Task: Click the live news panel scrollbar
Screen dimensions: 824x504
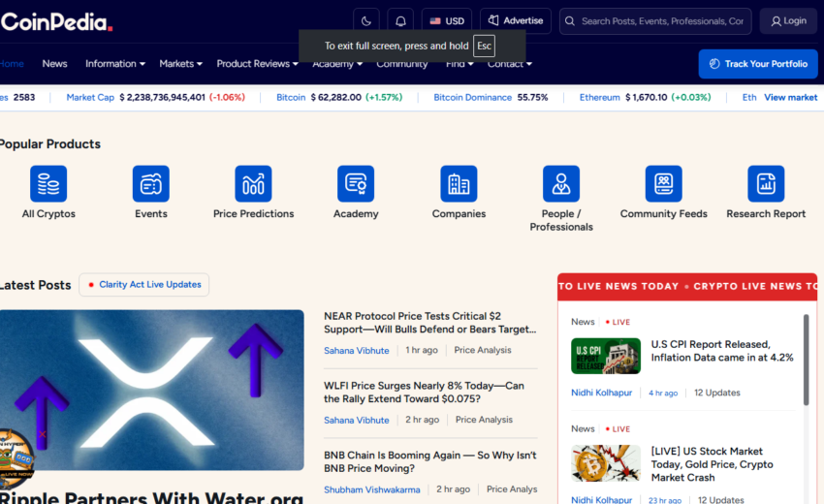Action: 807,360
